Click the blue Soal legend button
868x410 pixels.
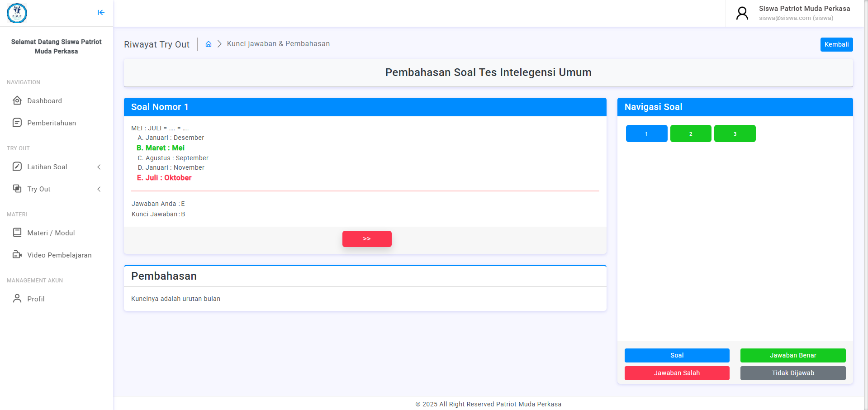677,355
